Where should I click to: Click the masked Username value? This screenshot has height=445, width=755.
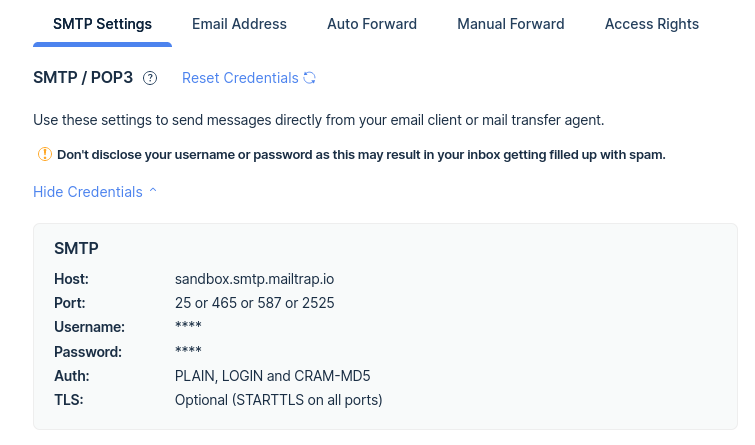pyautogui.click(x=188, y=326)
